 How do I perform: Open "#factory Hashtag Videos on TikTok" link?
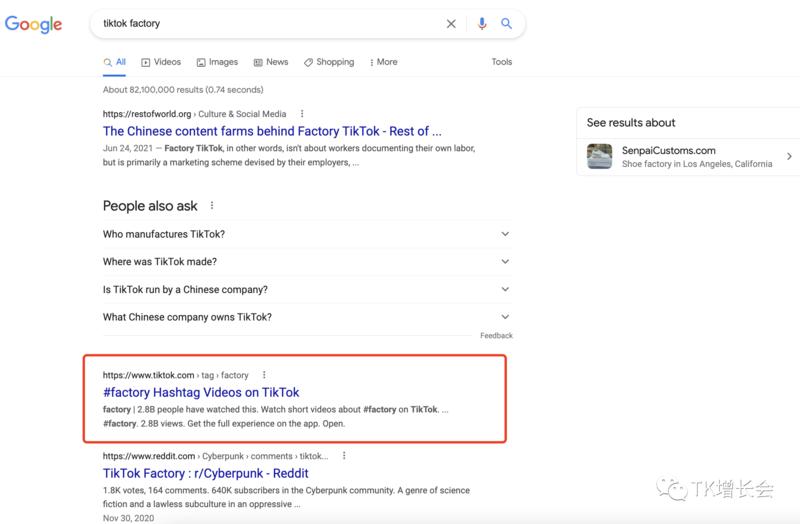click(201, 392)
